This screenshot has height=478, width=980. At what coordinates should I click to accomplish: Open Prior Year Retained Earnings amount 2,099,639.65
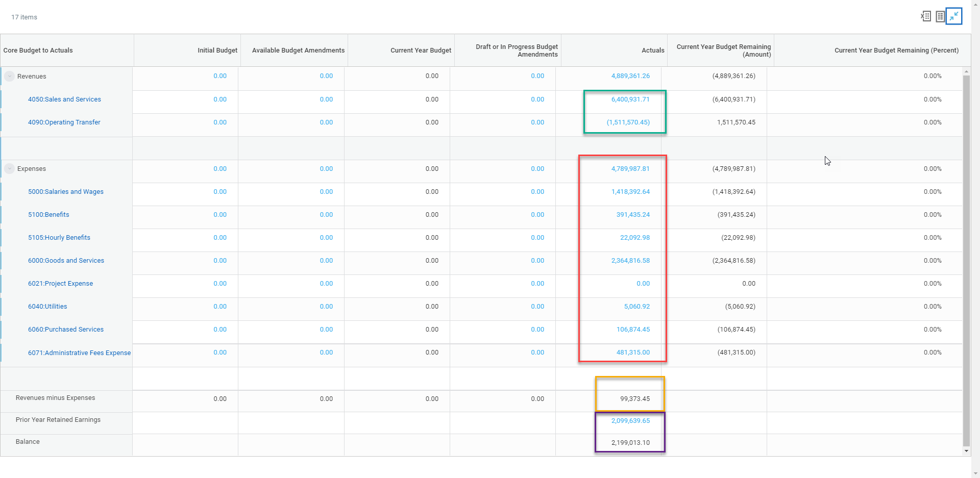point(630,421)
